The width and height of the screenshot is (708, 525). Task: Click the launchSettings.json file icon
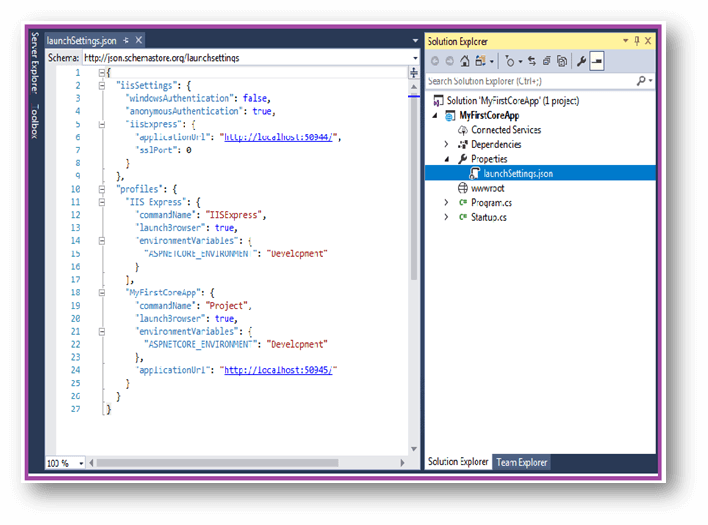tap(474, 173)
